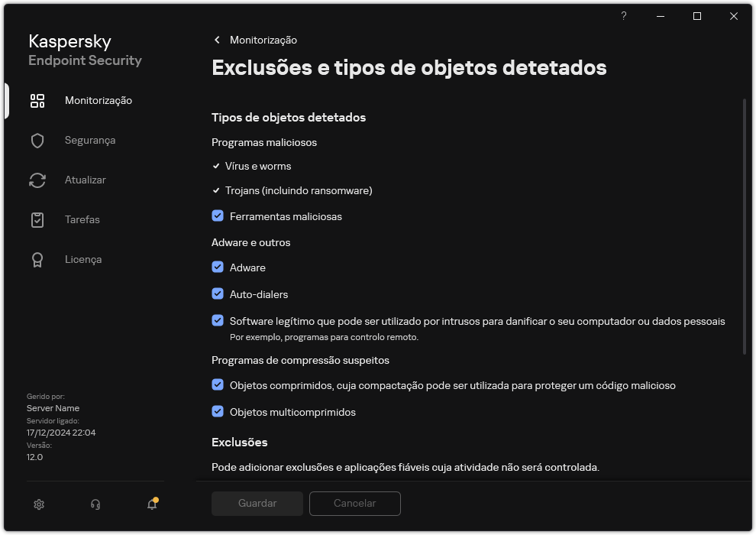
Task: Open the support headset icon
Action: pos(95,504)
